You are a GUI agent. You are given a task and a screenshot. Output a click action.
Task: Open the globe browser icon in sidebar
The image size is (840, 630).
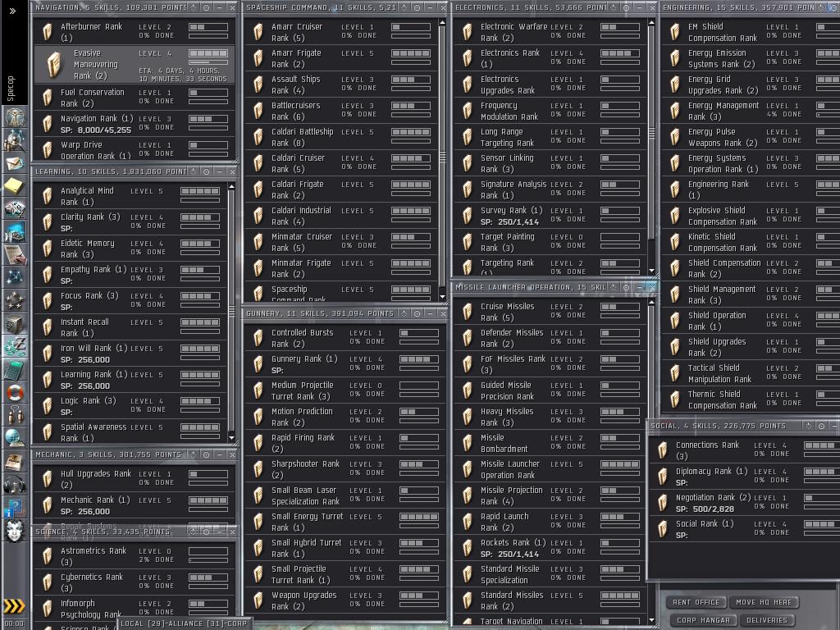pyautogui.click(x=15, y=439)
